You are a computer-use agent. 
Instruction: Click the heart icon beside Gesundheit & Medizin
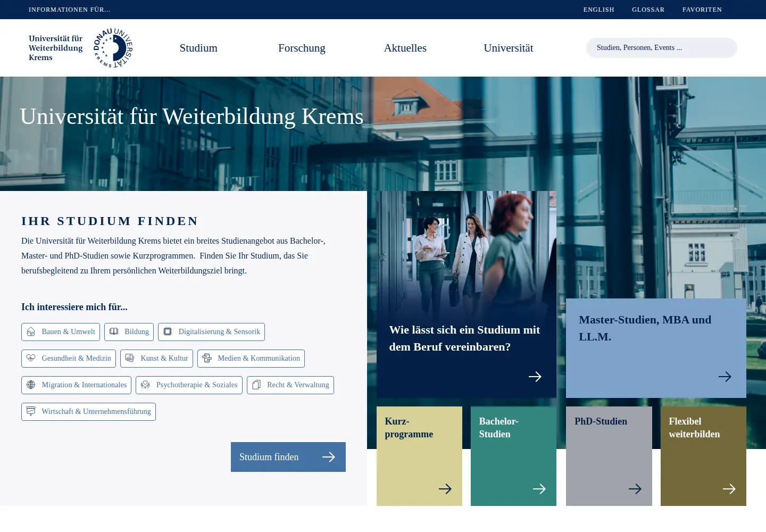[31, 358]
